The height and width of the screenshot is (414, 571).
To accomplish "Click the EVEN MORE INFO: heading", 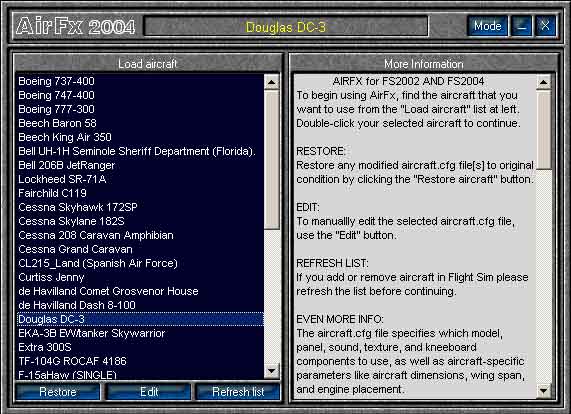I will point(339,319).
